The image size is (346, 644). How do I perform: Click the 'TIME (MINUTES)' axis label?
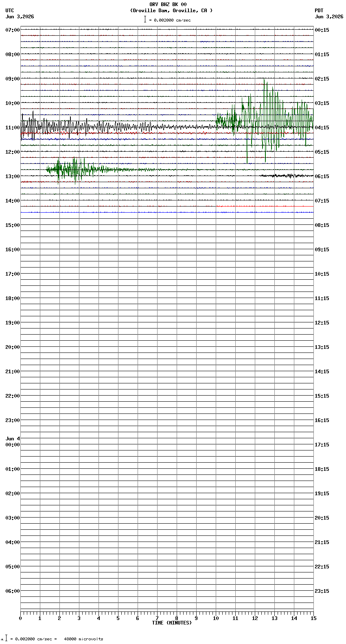pos(172,623)
